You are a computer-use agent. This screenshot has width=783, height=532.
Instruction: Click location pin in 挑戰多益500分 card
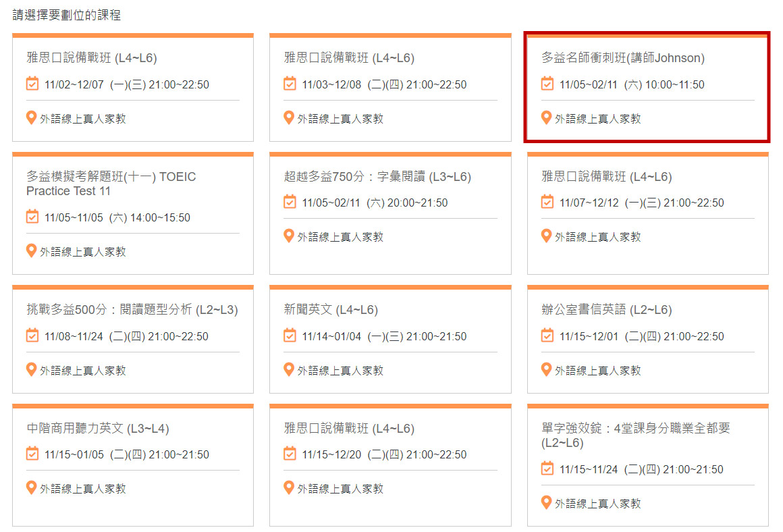tap(31, 370)
